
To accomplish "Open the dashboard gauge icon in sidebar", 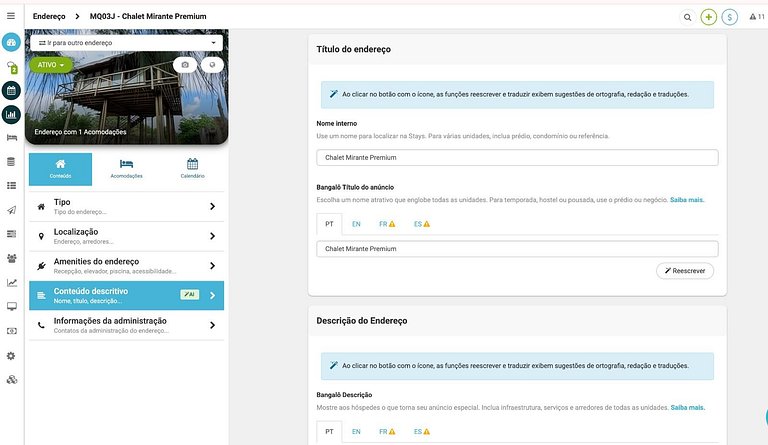I will (11, 43).
